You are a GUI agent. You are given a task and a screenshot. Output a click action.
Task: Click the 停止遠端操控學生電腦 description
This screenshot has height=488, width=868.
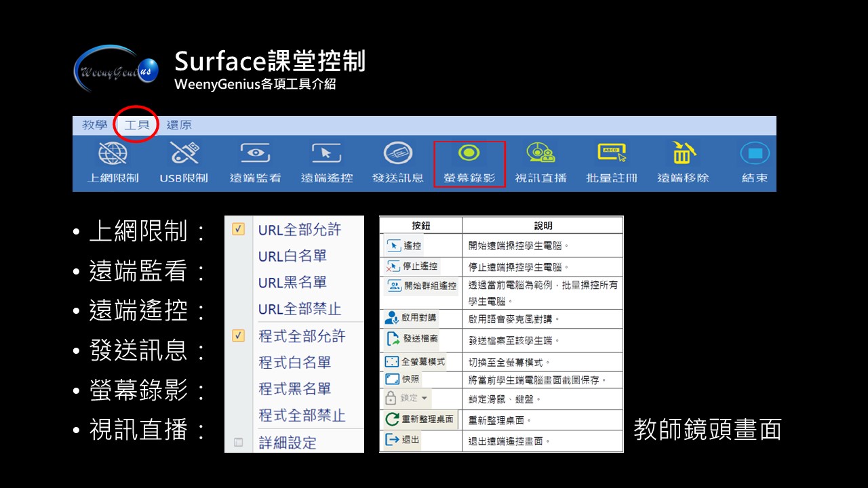point(519,266)
